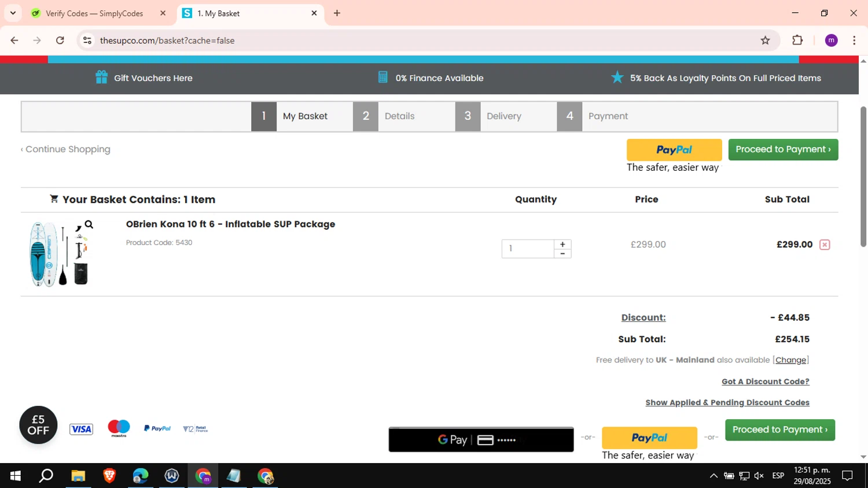This screenshot has height=488, width=868.
Task: Change the delivery destination
Action: [790, 360]
